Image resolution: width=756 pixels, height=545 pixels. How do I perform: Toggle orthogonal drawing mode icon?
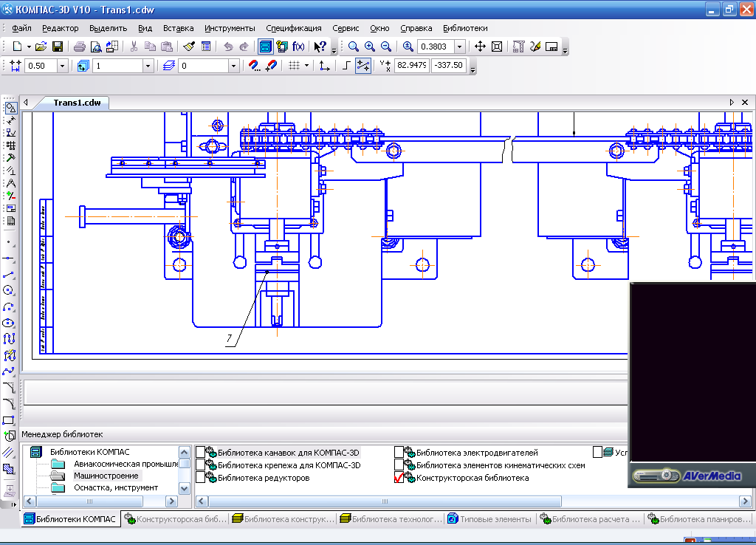346,66
